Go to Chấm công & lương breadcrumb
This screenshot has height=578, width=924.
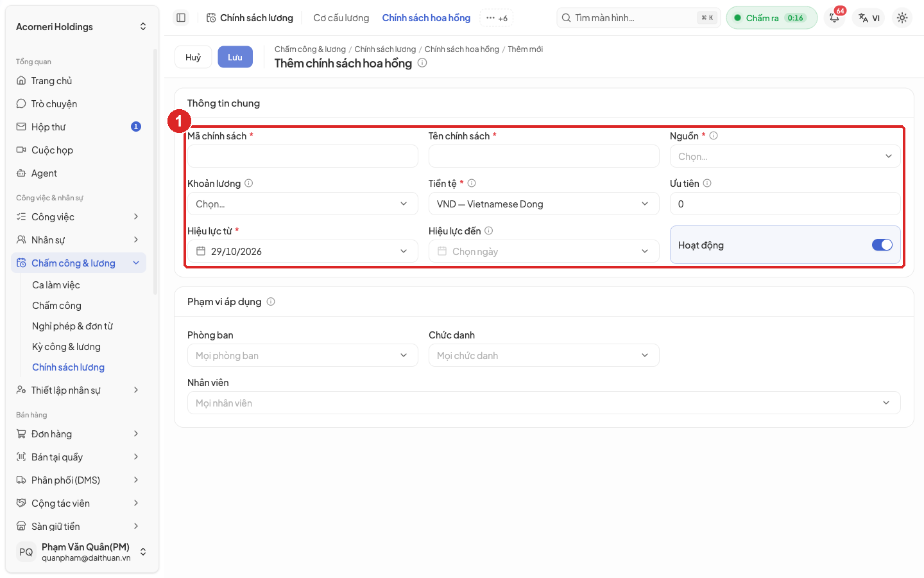tap(310, 49)
